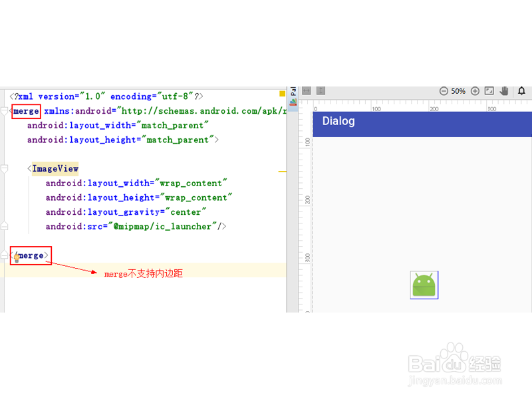This screenshot has width=532, height=399.
Task: Collapse the ImageView tag fold marker
Action: point(4,169)
